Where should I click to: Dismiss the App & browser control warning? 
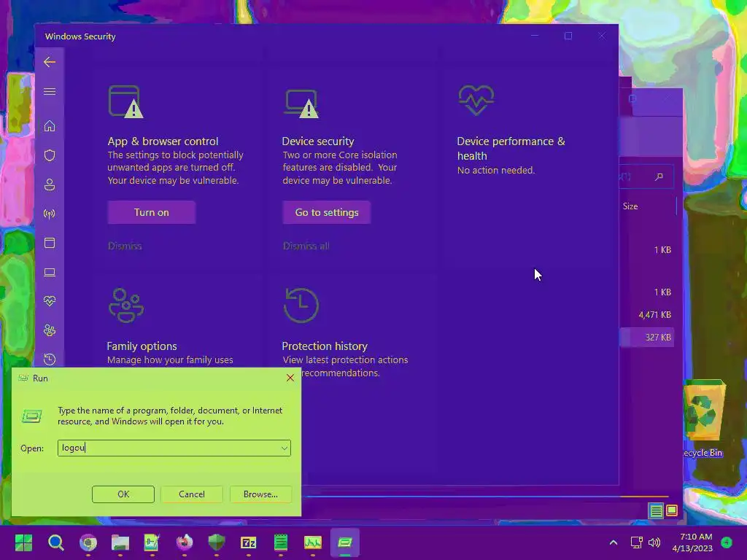pos(125,246)
